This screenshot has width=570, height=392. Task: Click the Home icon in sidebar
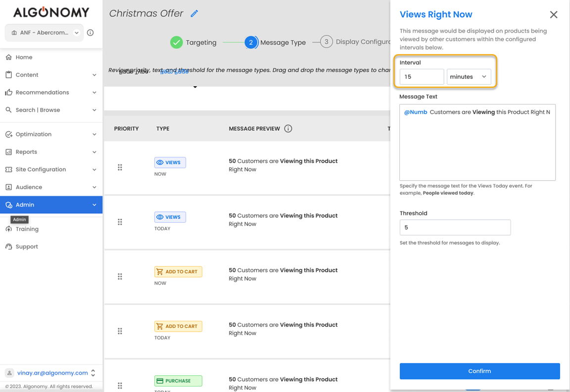point(9,57)
